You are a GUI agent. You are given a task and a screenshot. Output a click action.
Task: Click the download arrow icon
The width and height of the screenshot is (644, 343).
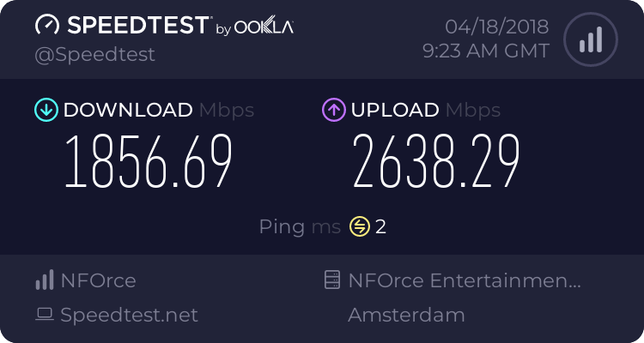pyautogui.click(x=46, y=110)
